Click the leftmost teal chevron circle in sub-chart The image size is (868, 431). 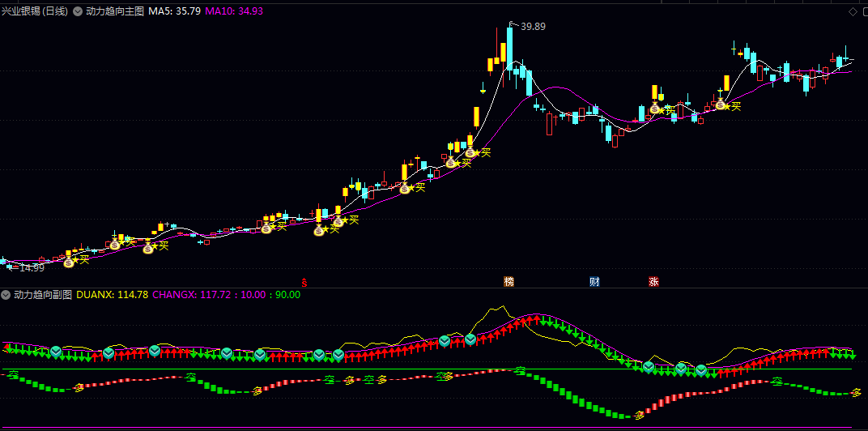click(56, 352)
